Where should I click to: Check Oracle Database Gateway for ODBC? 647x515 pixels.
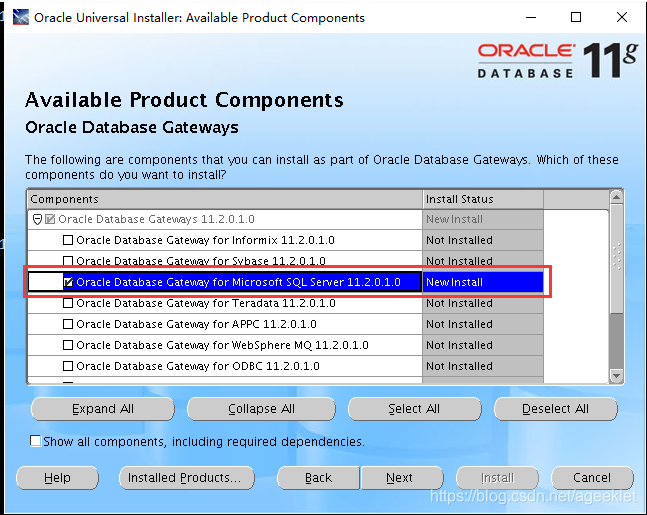[68, 366]
